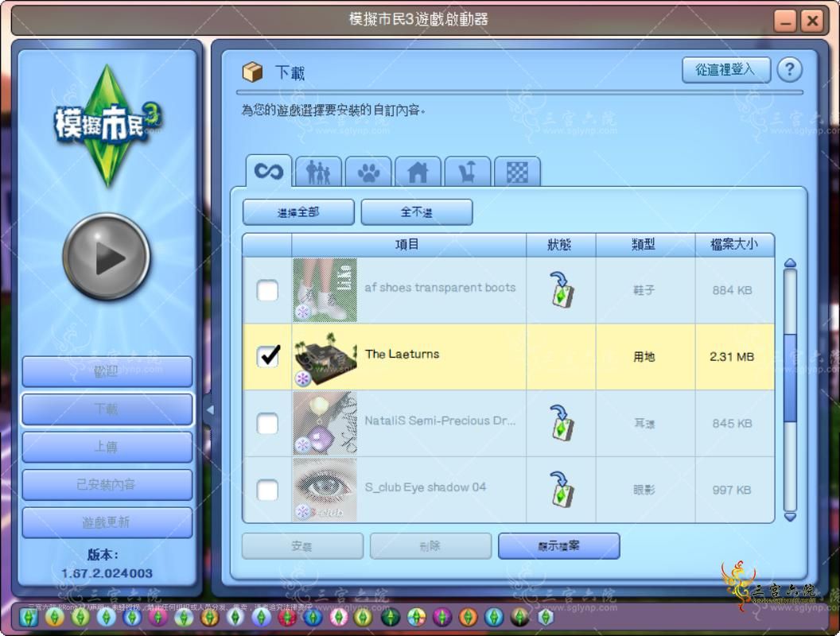Click the square base game plumbob icon
Image resolution: width=840 pixels, height=636 pixels.
29,617
